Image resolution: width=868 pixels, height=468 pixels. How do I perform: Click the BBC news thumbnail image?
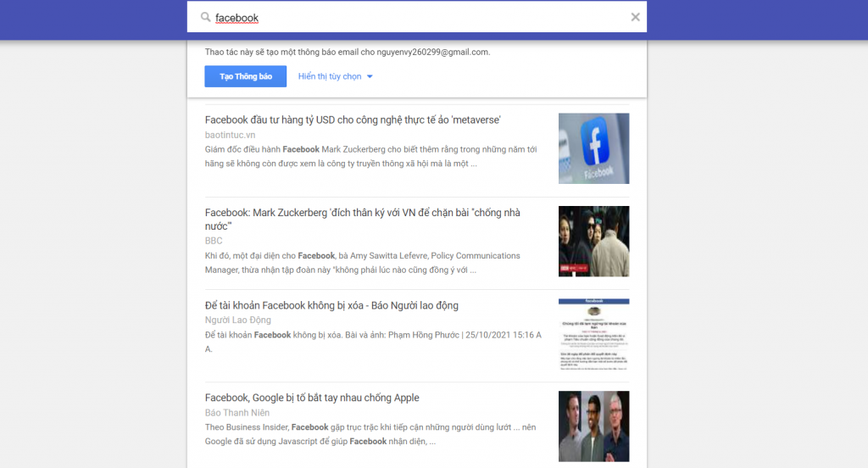593,241
